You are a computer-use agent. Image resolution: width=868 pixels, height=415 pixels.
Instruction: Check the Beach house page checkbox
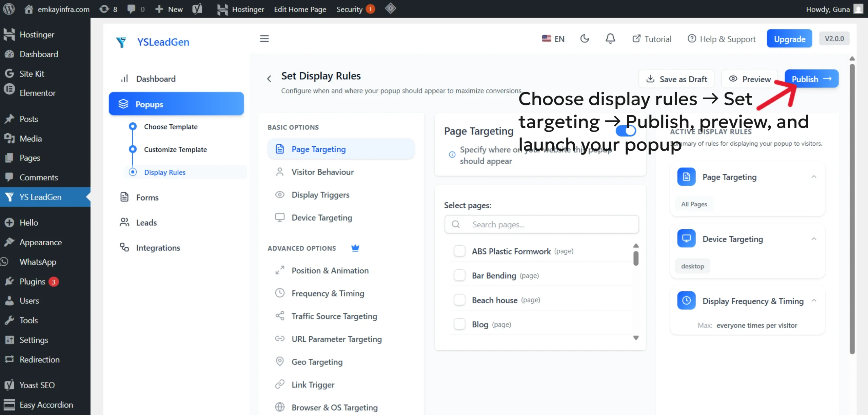pos(459,300)
